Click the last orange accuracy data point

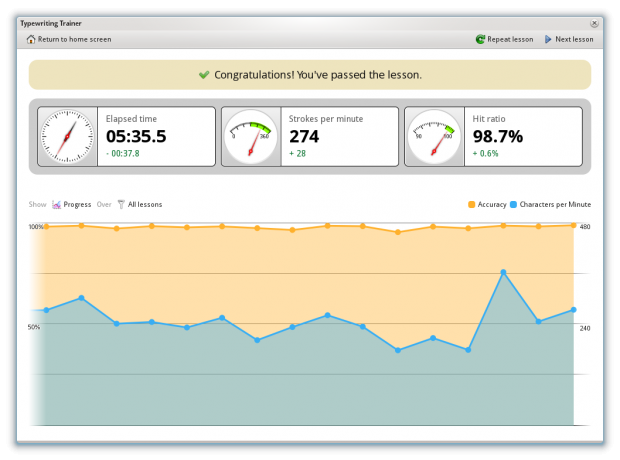[574, 225]
